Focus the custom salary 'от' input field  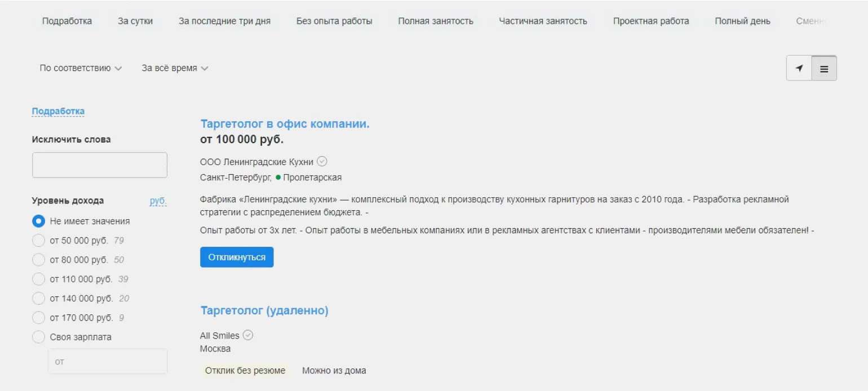[x=107, y=361]
